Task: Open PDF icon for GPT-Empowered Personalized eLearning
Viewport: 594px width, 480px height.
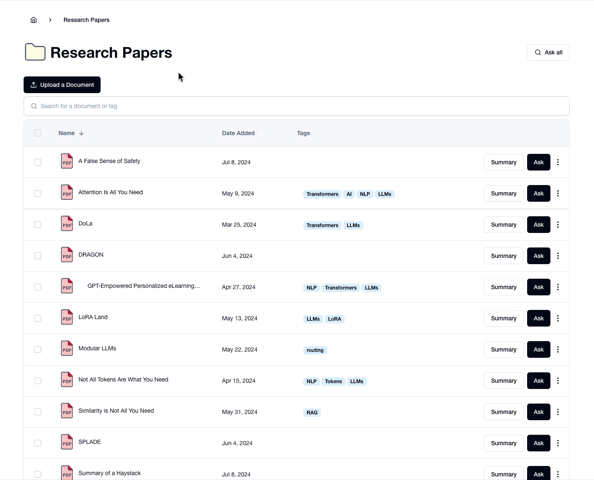Action: [67, 286]
